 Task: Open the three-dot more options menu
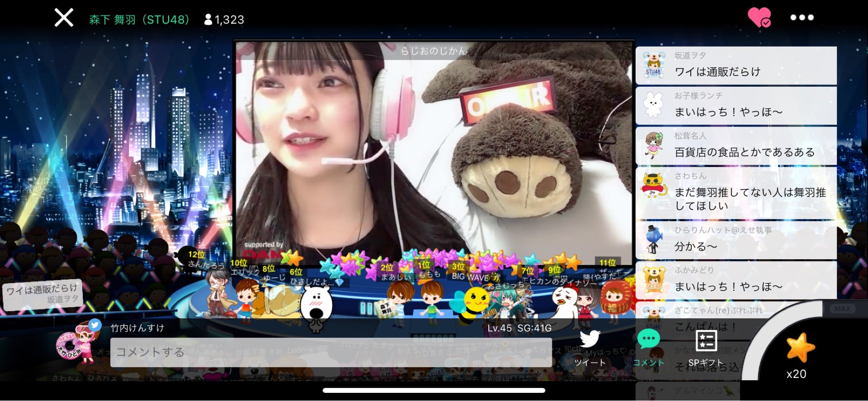802,18
